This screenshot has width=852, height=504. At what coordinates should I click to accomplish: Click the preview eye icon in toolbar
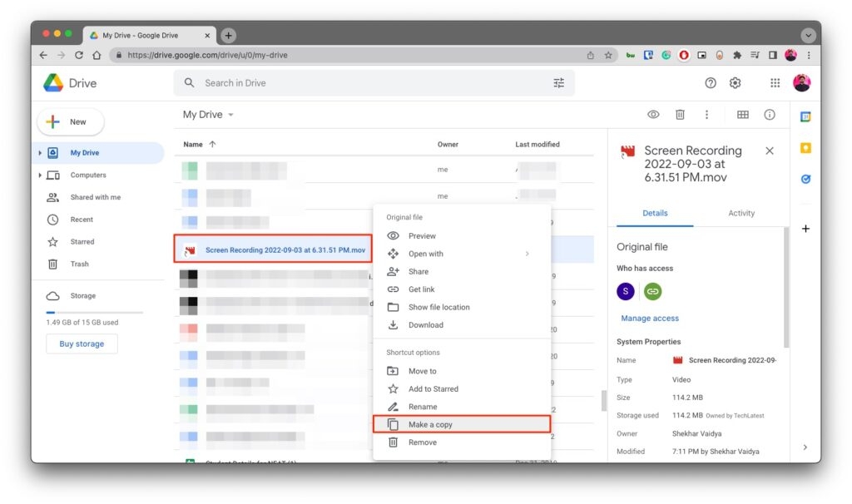(x=653, y=115)
